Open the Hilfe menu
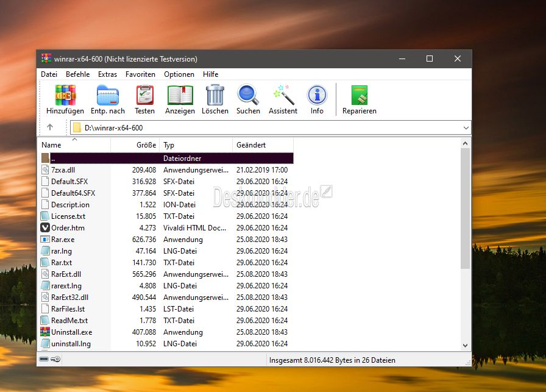The height and width of the screenshot is (392, 546). coord(211,74)
